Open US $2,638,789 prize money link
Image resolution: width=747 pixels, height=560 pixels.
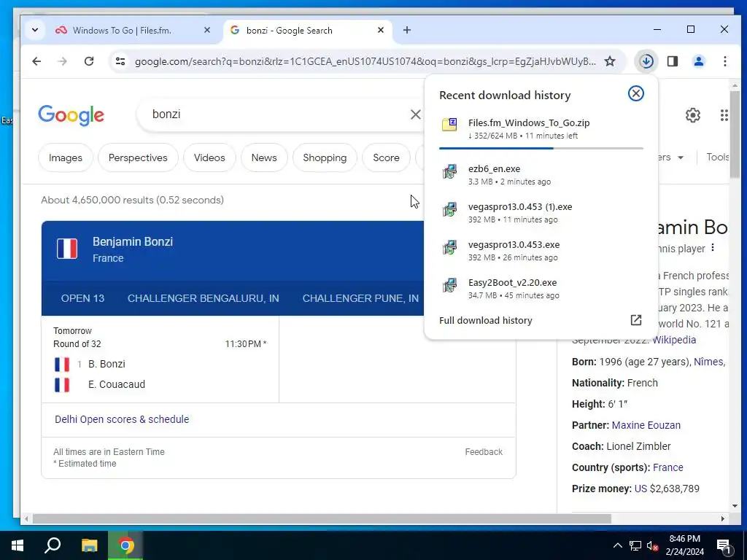click(667, 489)
